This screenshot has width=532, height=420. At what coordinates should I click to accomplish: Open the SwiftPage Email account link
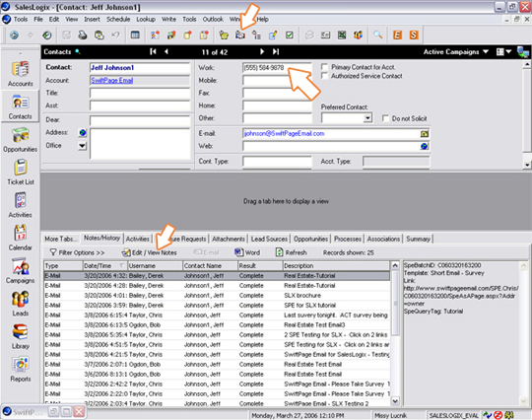111,81
